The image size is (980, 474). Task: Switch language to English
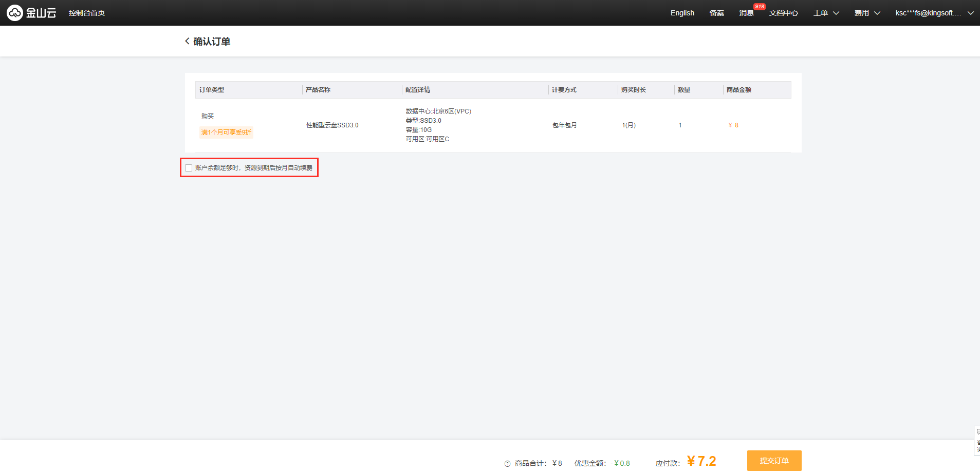point(682,13)
